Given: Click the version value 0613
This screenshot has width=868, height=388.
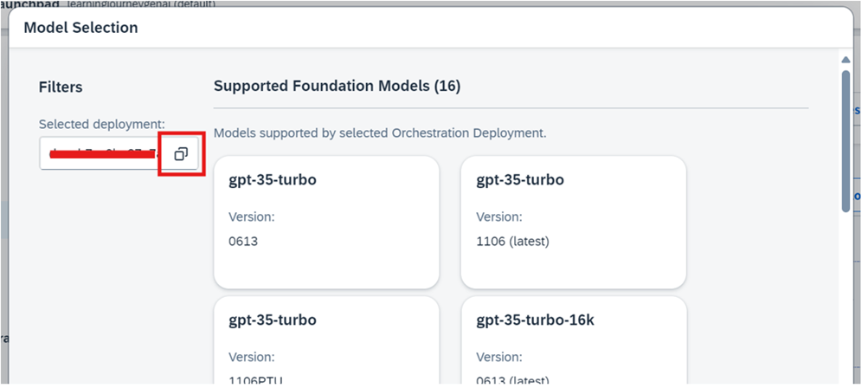Looking at the screenshot, I should coord(243,242).
